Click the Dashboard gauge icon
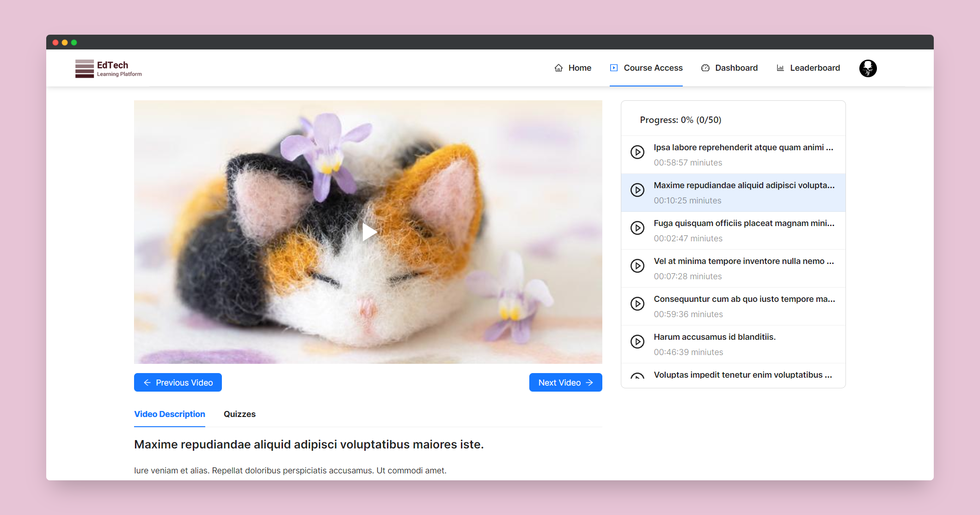Image resolution: width=980 pixels, height=515 pixels. [x=705, y=68]
